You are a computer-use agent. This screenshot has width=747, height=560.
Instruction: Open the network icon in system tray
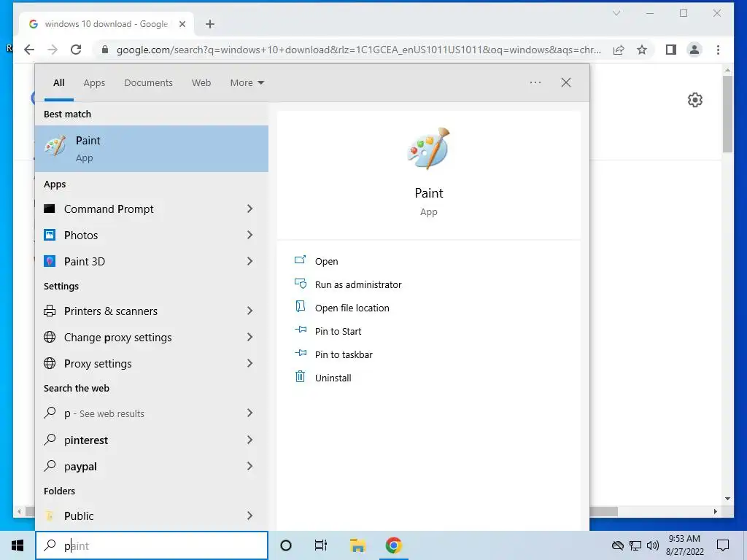[x=635, y=545]
